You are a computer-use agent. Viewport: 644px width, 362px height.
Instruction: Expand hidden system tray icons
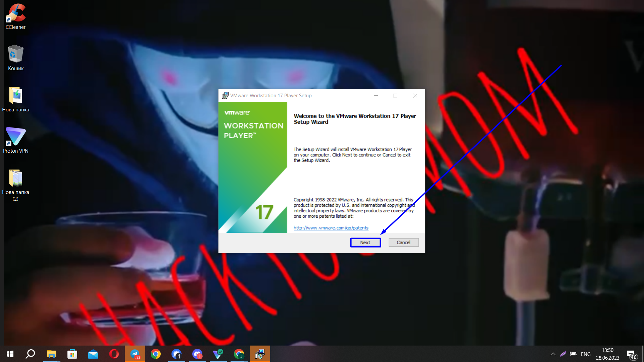coord(553,354)
